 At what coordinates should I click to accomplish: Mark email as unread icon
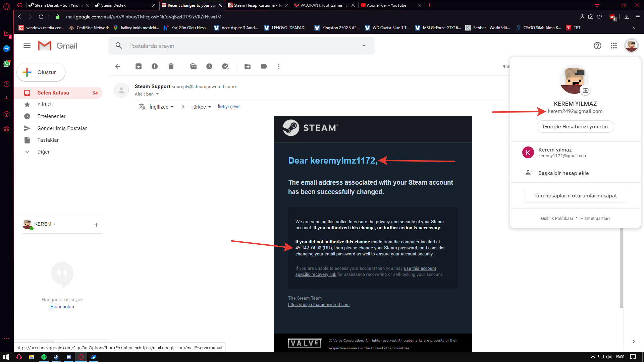pos(193,66)
